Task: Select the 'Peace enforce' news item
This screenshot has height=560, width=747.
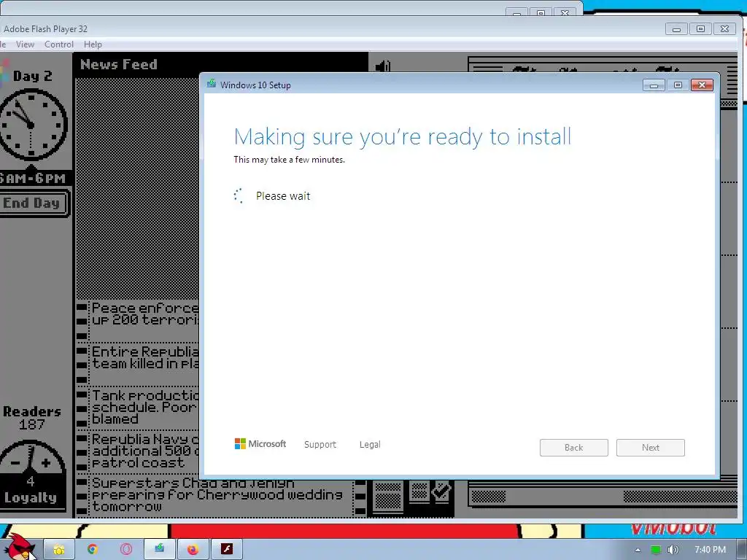Action: [138, 321]
